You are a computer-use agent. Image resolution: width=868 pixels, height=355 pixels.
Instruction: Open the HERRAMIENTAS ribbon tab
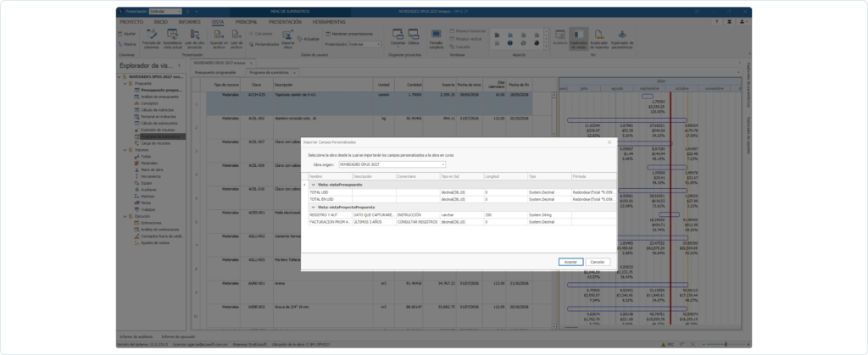[x=329, y=22]
